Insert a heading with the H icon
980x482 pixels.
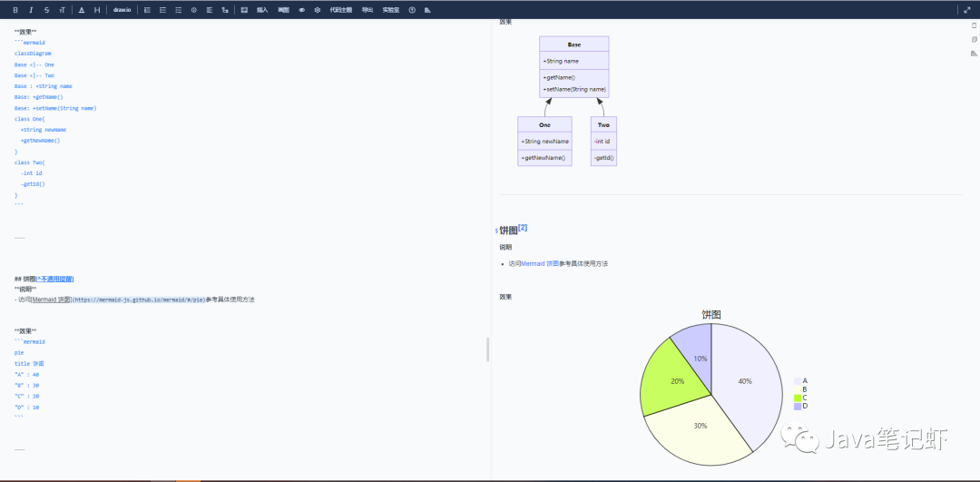click(x=97, y=10)
